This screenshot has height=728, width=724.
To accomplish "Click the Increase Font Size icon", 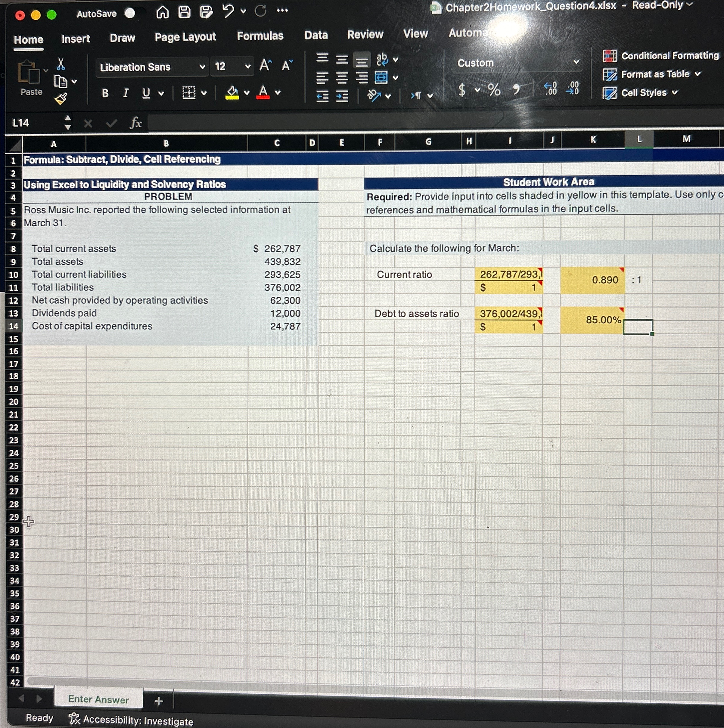I will [x=265, y=66].
